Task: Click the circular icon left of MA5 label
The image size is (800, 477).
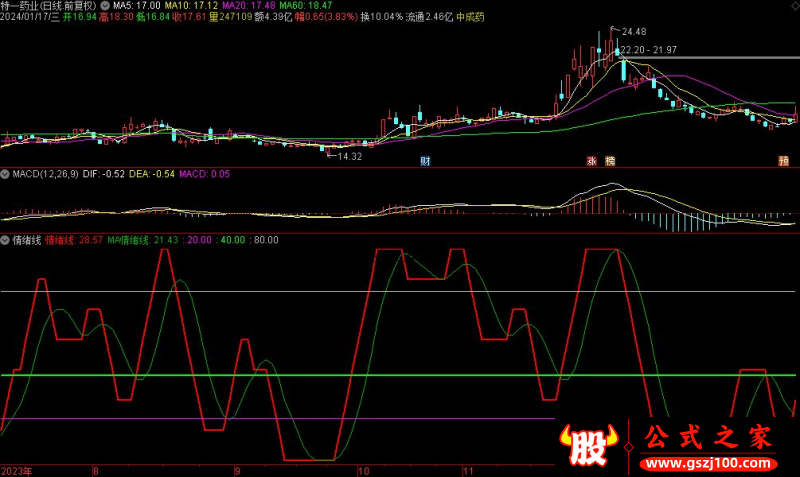Action: (105, 6)
